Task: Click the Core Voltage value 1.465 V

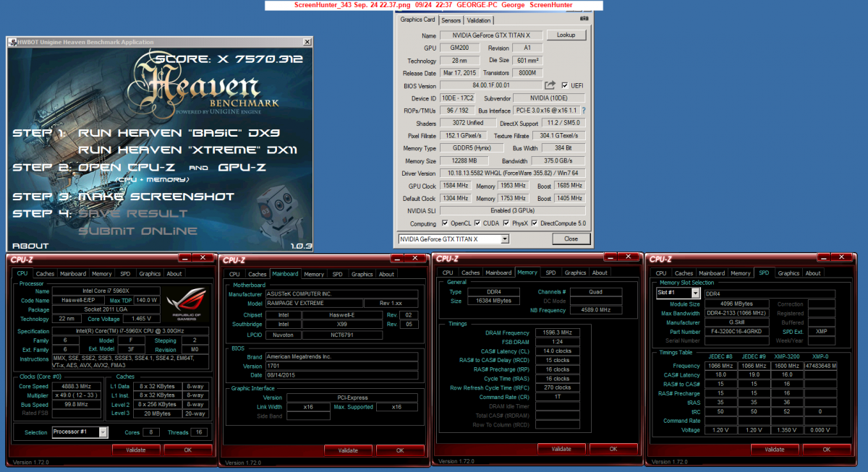Action: pyautogui.click(x=141, y=319)
